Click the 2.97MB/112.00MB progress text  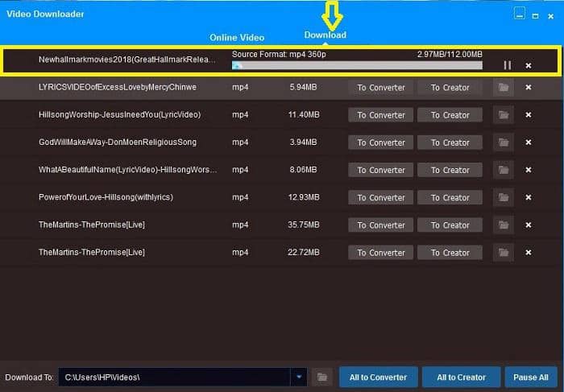coord(450,54)
